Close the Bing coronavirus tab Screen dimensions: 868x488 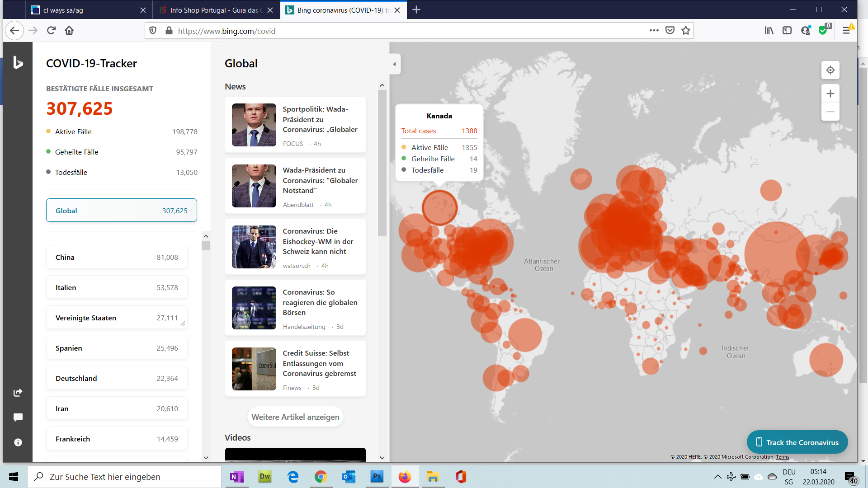tap(397, 10)
